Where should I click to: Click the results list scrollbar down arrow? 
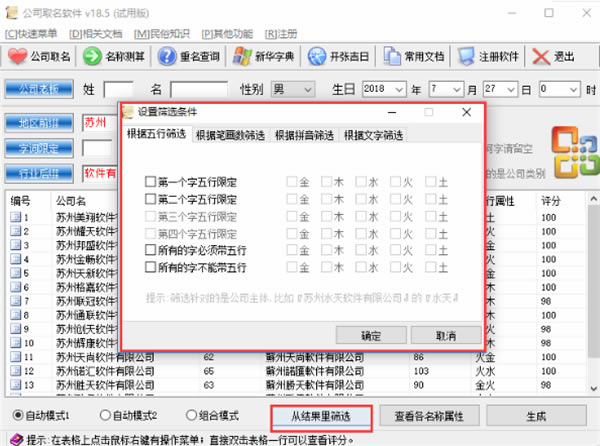[x=593, y=388]
